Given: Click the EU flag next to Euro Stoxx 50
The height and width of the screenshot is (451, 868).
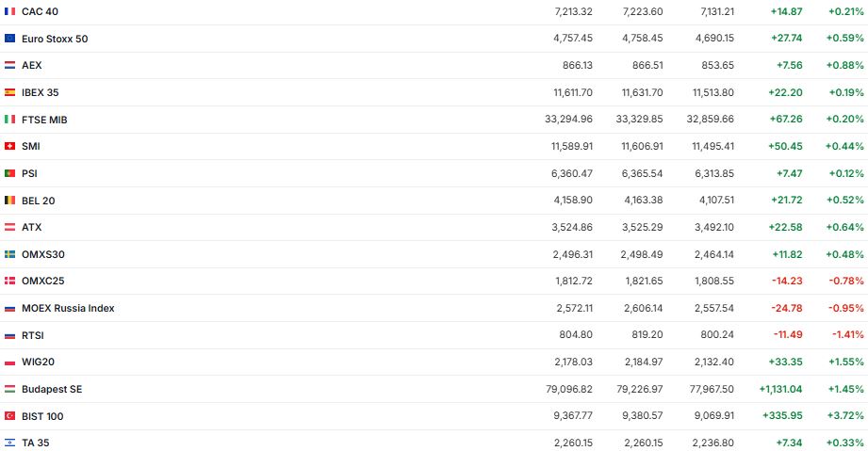Looking at the screenshot, I should click(9, 39).
